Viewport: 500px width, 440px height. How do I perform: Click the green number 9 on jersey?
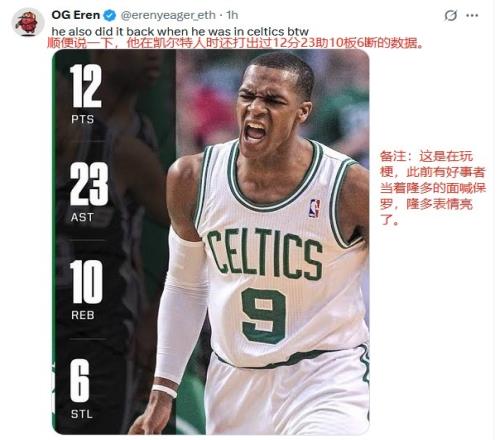coord(264,315)
